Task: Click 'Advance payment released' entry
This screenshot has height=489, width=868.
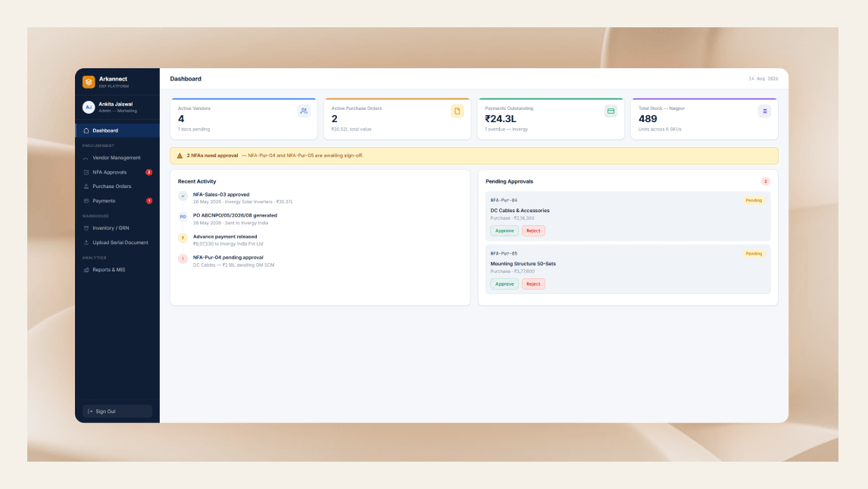Action: tap(225, 237)
